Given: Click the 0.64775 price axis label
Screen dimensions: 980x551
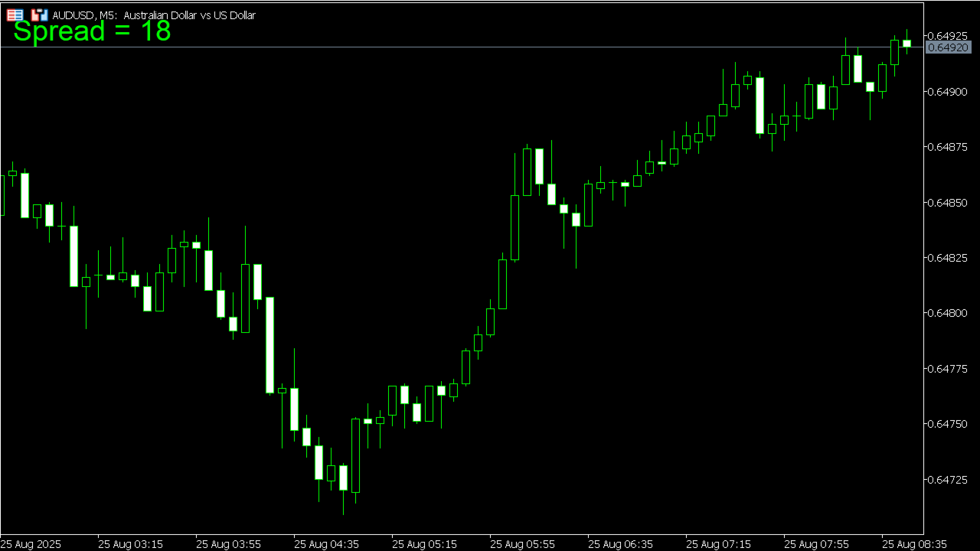Looking at the screenshot, I should click(948, 369).
